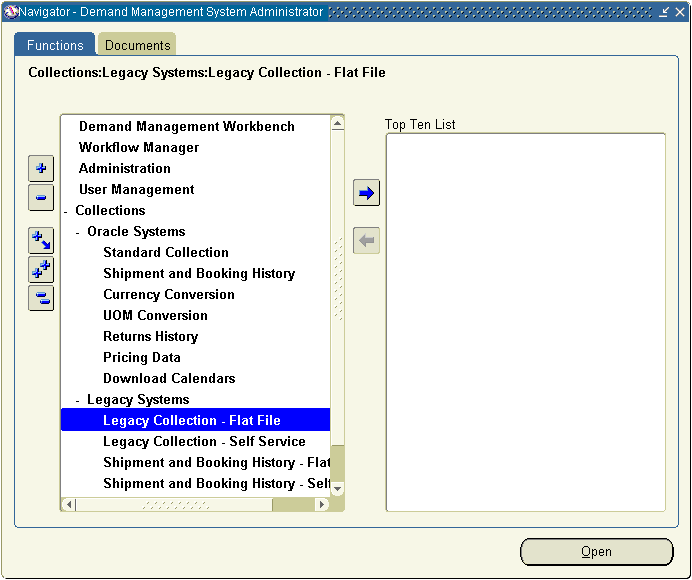Add selection to Top Ten List arrow

point(366,193)
